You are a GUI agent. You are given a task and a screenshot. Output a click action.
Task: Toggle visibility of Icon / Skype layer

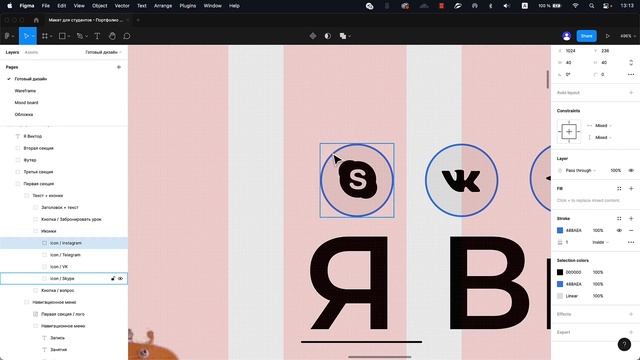point(120,278)
